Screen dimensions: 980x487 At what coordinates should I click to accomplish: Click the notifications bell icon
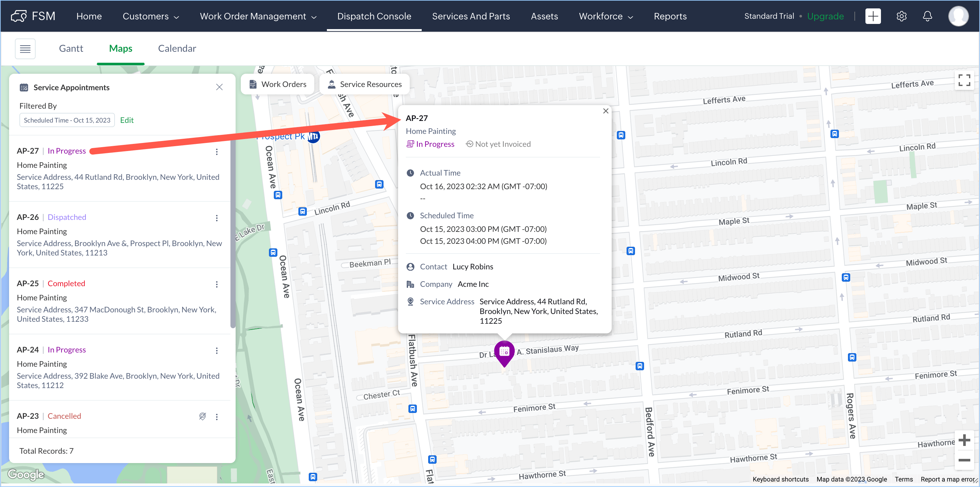(x=928, y=16)
